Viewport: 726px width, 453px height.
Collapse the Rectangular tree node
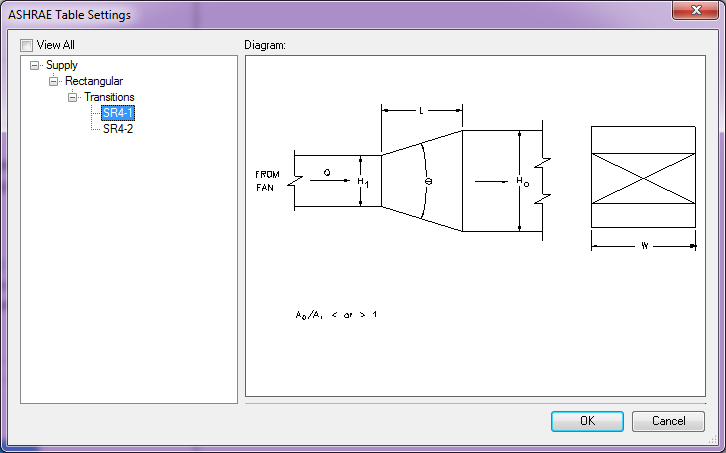53,82
